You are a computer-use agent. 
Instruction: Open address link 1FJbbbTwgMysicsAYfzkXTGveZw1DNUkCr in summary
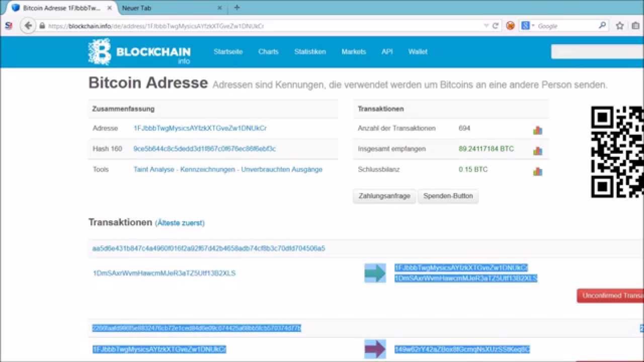[200, 128]
